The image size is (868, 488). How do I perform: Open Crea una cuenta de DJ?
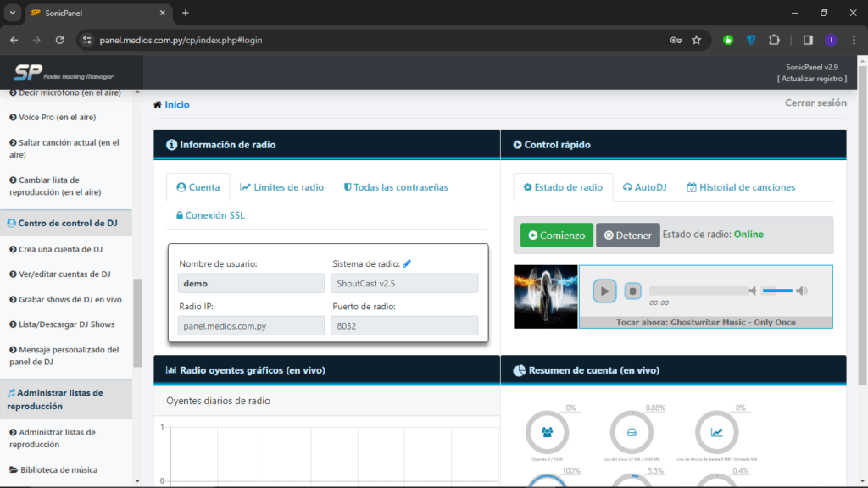pyautogui.click(x=56, y=250)
